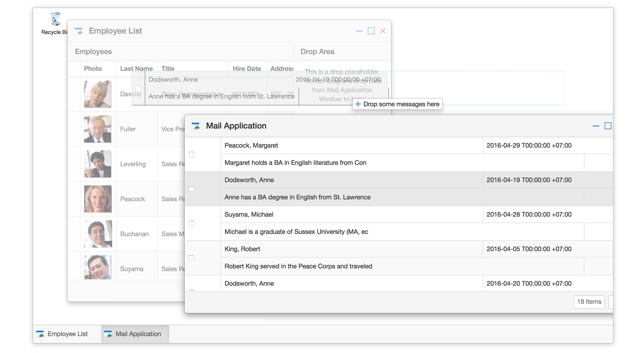
Task: Switch to Employee List in the taskbar
Action: click(62, 334)
